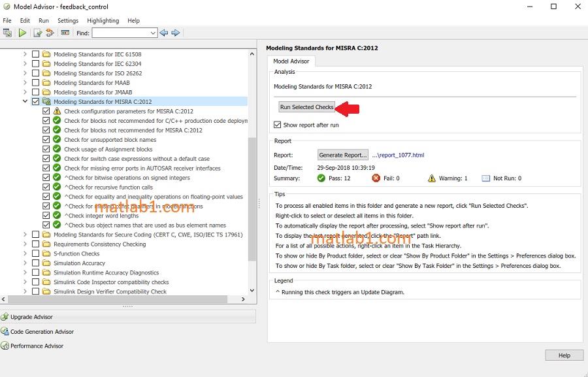Image resolution: width=588 pixels, height=377 pixels.
Task: Open the Edit menu
Action: [x=25, y=21]
